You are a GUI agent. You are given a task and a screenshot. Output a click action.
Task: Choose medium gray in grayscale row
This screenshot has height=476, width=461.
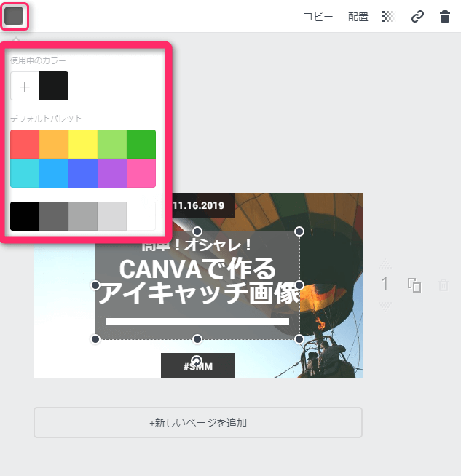(x=83, y=216)
